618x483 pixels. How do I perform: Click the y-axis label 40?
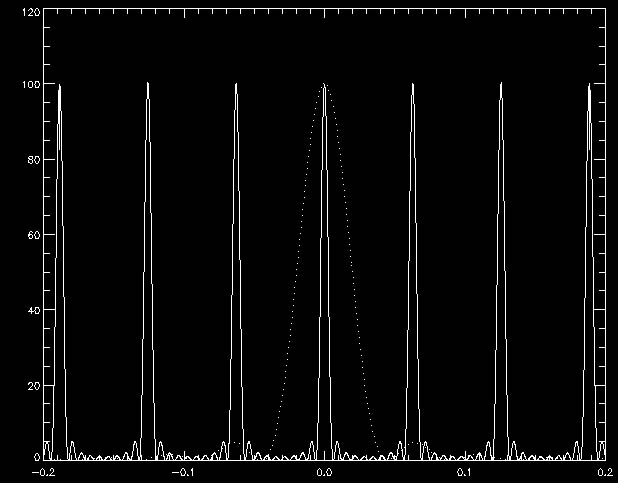coord(34,310)
